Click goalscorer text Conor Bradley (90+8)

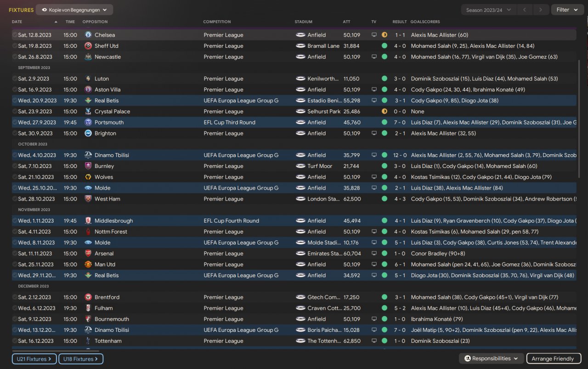click(x=438, y=253)
